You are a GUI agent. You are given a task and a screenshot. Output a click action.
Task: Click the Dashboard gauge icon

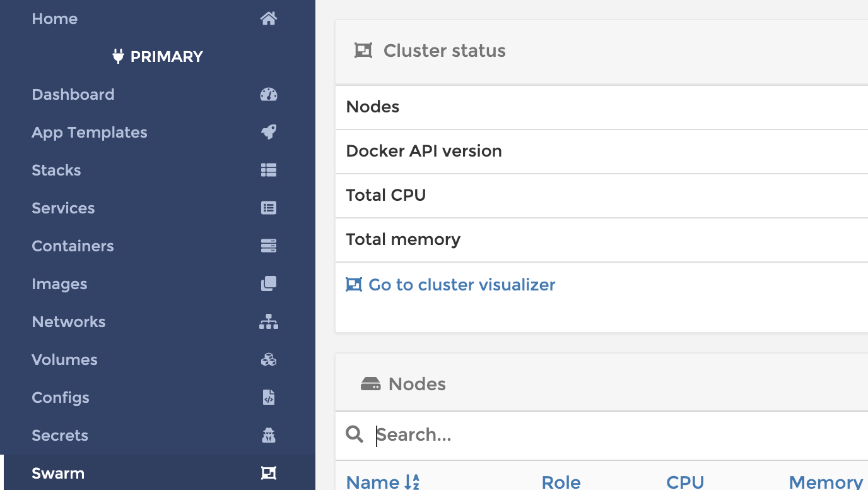(x=269, y=95)
